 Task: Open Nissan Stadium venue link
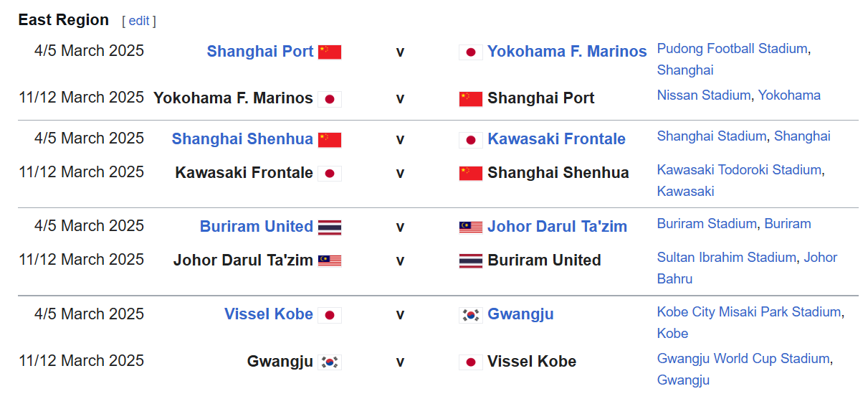(704, 95)
